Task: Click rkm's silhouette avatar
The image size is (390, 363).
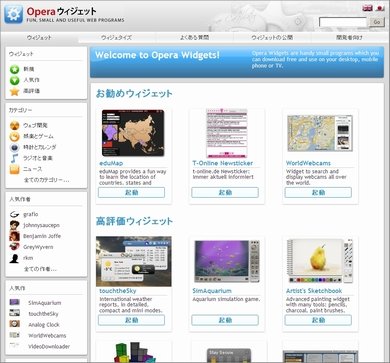Action: click(x=14, y=258)
